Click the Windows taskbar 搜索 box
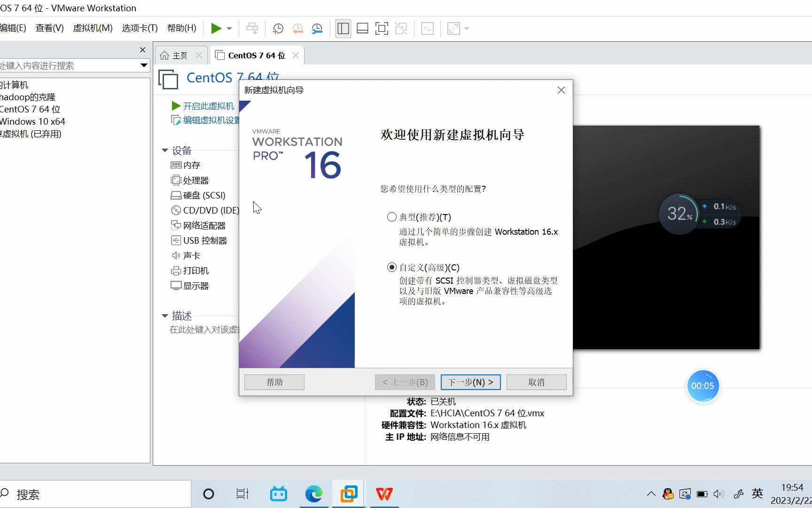The width and height of the screenshot is (812, 508). pyautogui.click(x=95, y=494)
